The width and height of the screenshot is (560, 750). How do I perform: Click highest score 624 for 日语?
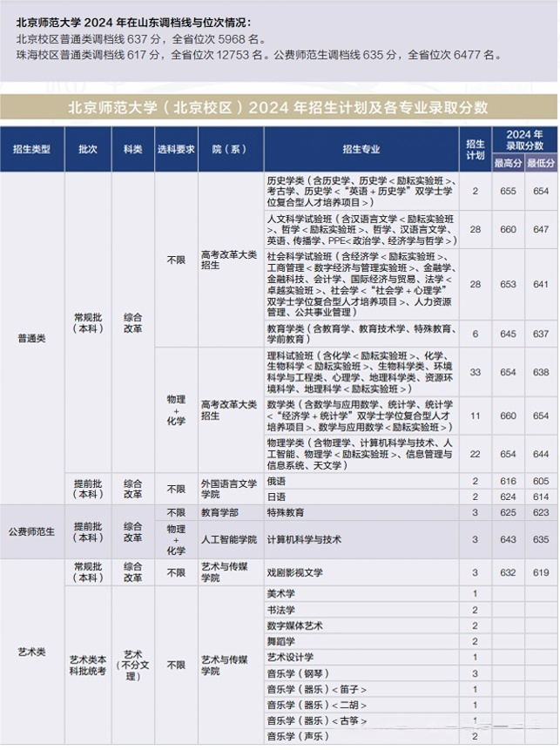(x=508, y=497)
